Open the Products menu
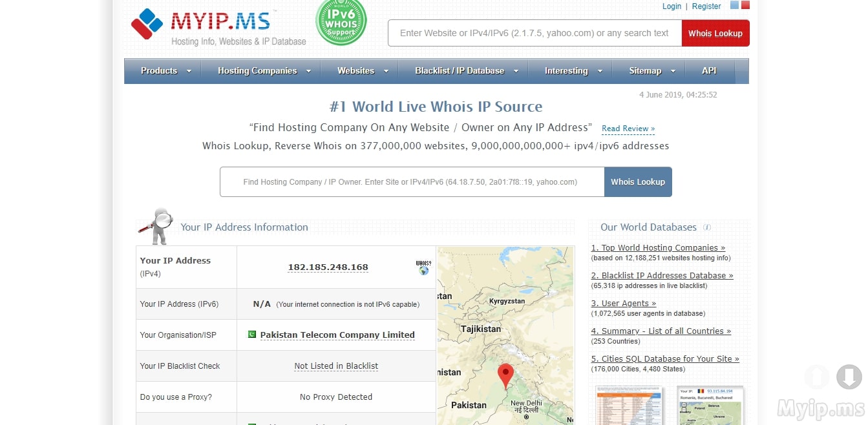Screen dimensions: 868x425 (x=159, y=71)
